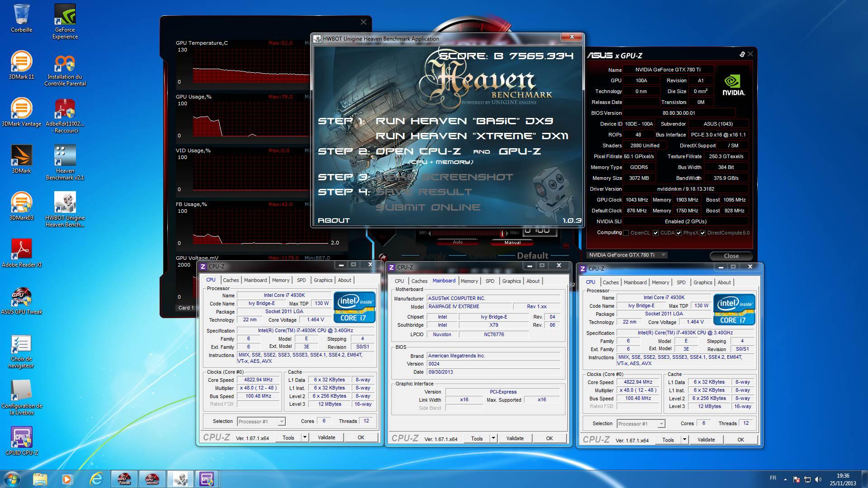This screenshot has width=868, height=488.
Task: Expand Tools dropdown arrow in right CPU-Z
Action: (x=684, y=440)
